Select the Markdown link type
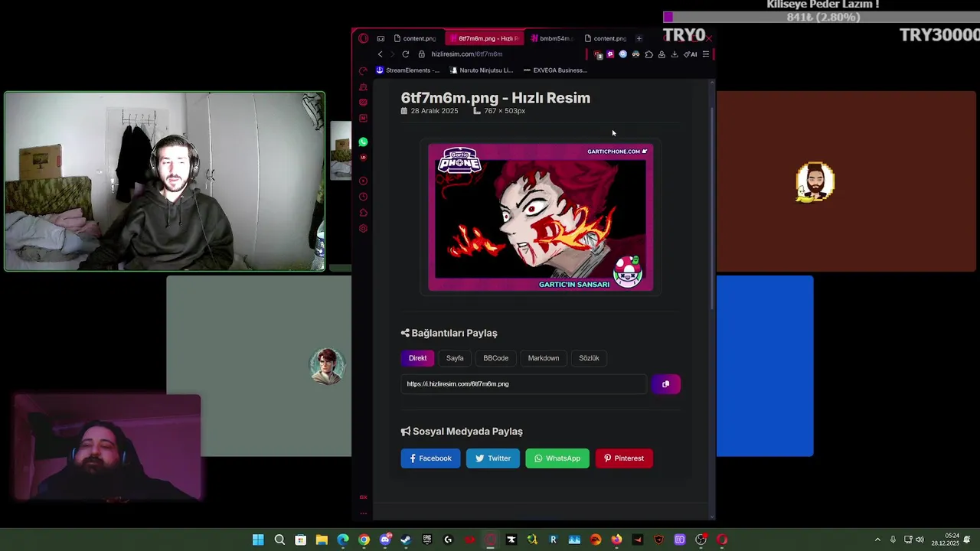The image size is (980, 551). click(544, 358)
